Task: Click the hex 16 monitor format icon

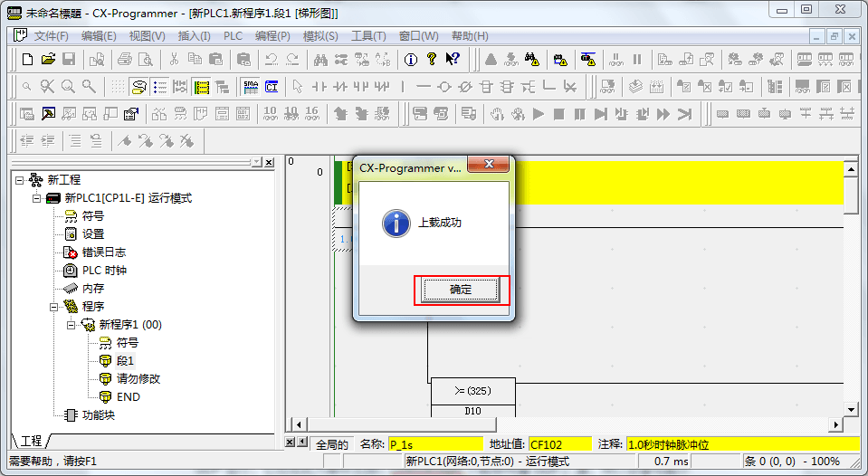Action: point(311,114)
